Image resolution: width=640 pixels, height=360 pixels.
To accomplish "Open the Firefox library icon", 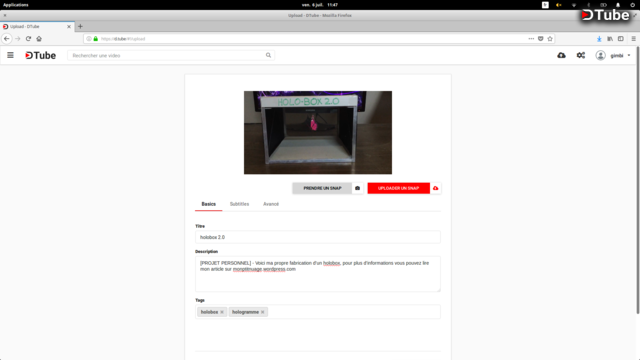I will coord(610,39).
